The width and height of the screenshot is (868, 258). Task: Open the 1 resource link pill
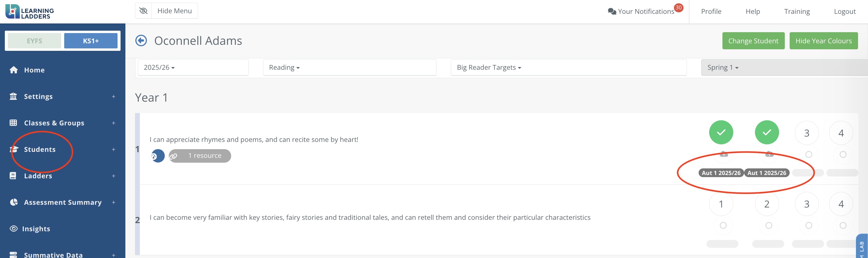[200, 156]
